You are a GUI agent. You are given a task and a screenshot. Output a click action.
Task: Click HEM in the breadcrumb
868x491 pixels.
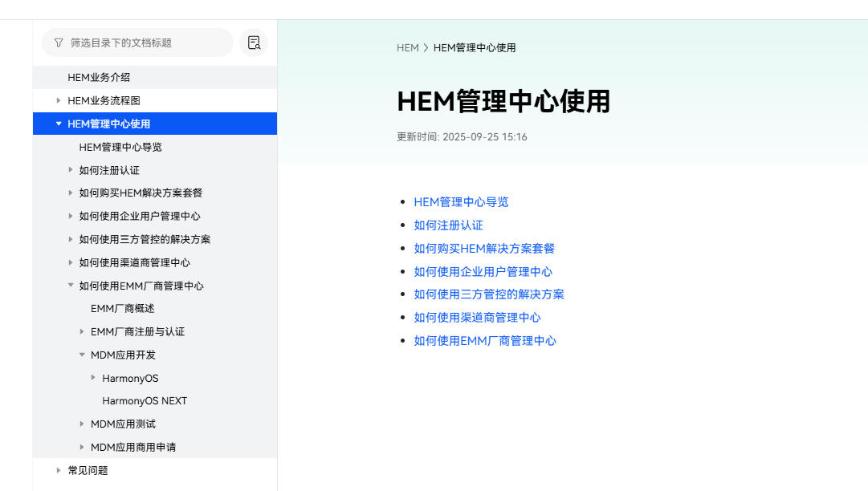point(407,48)
